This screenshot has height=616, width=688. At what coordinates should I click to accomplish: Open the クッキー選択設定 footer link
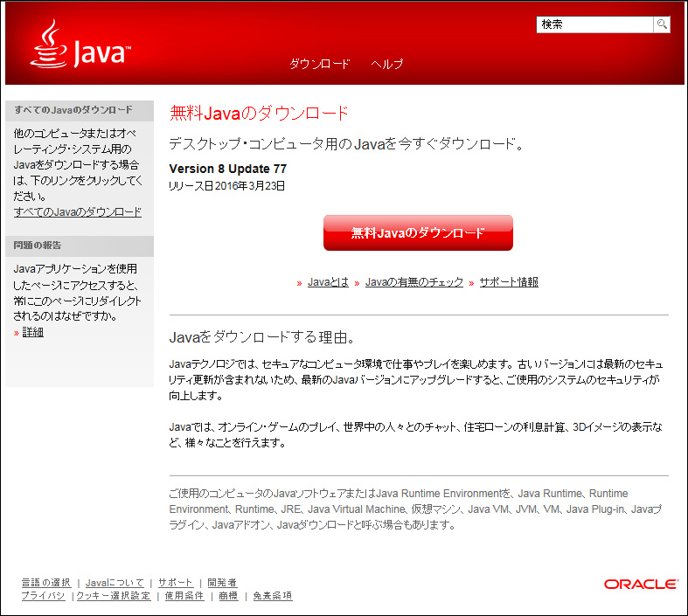[114, 596]
